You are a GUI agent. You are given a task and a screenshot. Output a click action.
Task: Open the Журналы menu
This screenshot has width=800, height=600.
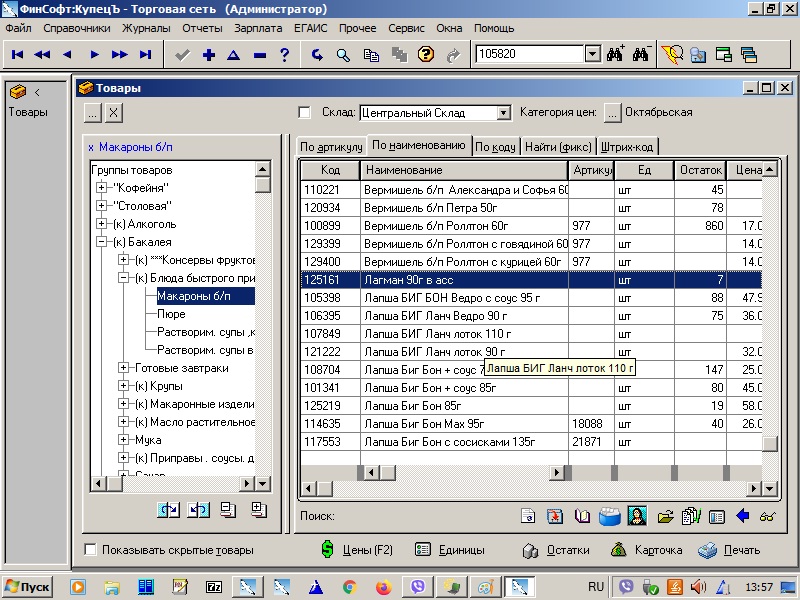[146, 28]
